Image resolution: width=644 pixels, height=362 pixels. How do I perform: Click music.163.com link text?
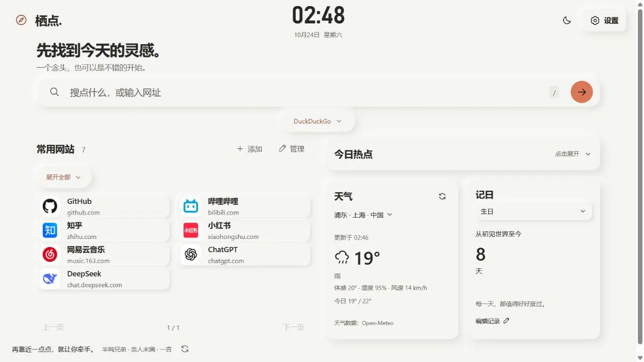[x=88, y=261]
